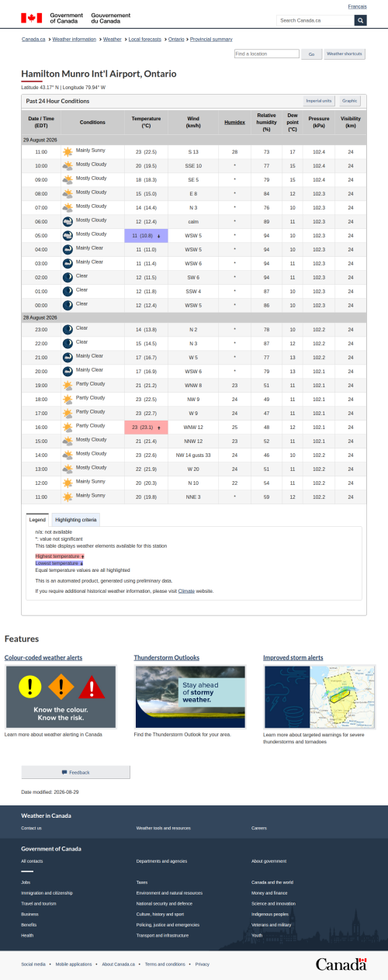Click the Partly Cloudy icon in the 16:00 row
The width and height of the screenshot is (388, 980).
pyautogui.click(x=68, y=428)
